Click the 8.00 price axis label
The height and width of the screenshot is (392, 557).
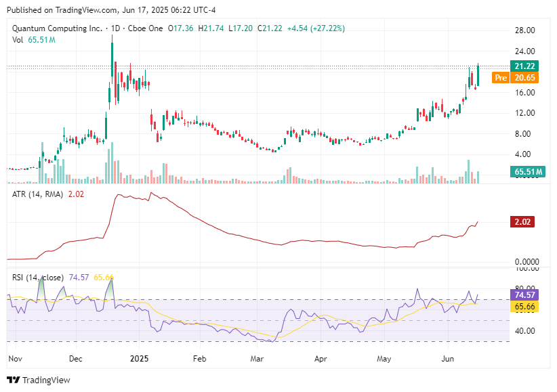pyautogui.click(x=522, y=134)
